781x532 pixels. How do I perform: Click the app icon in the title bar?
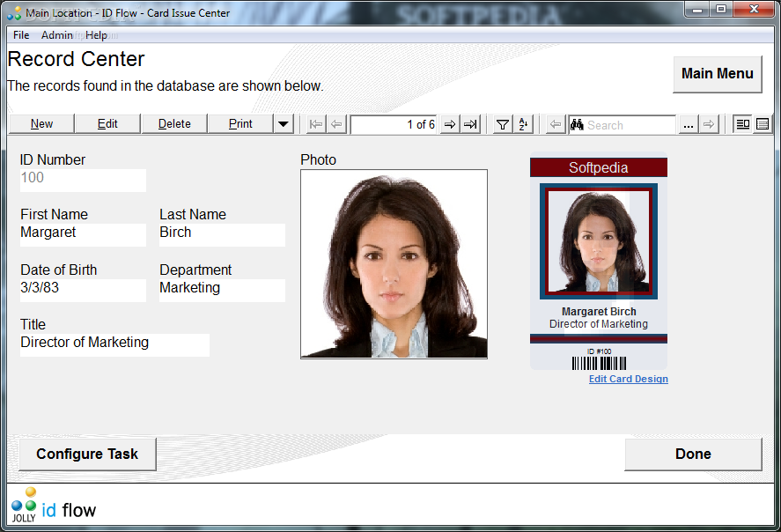[14, 13]
